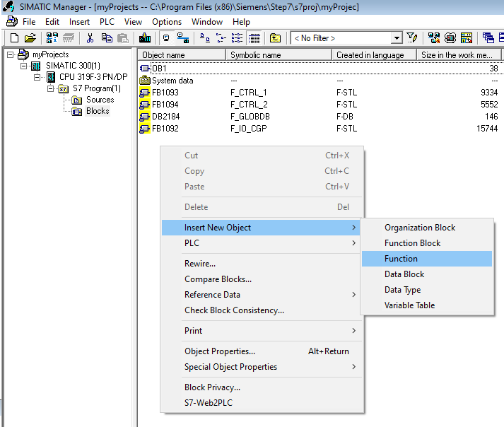Viewport: 504px width, 427px height.
Task: Open the File menu
Action: tap(29, 22)
